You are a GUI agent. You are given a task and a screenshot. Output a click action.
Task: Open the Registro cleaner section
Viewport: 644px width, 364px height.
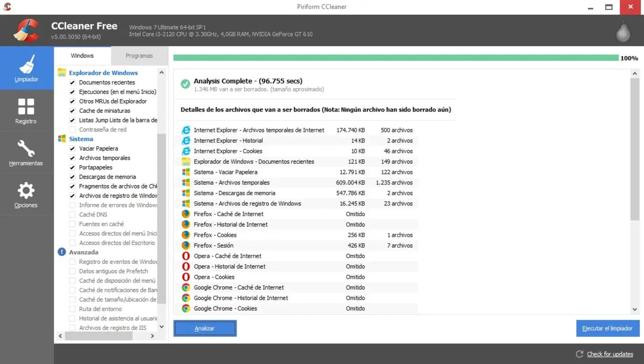pyautogui.click(x=26, y=111)
